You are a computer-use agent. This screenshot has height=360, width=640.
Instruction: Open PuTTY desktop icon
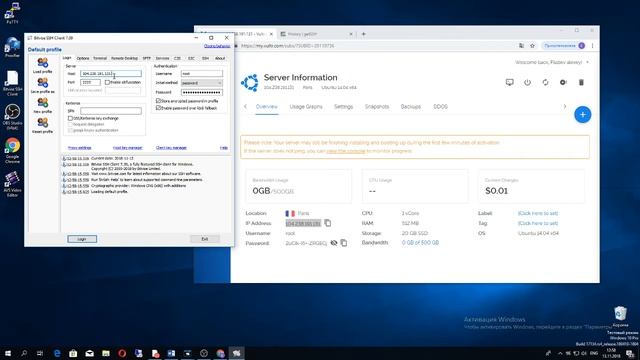tap(12, 12)
